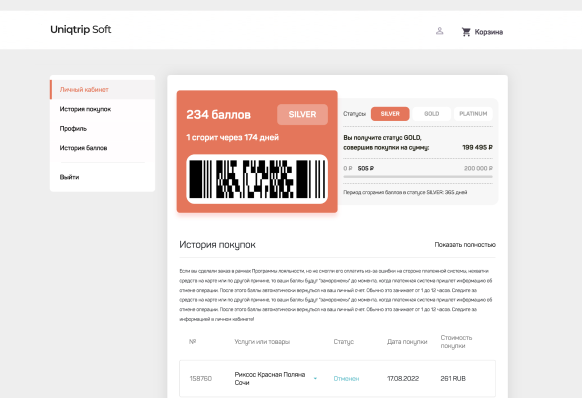Viewport: 582px width, 398px height.
Task: Click the Дата покупки column header
Action: [407, 342]
